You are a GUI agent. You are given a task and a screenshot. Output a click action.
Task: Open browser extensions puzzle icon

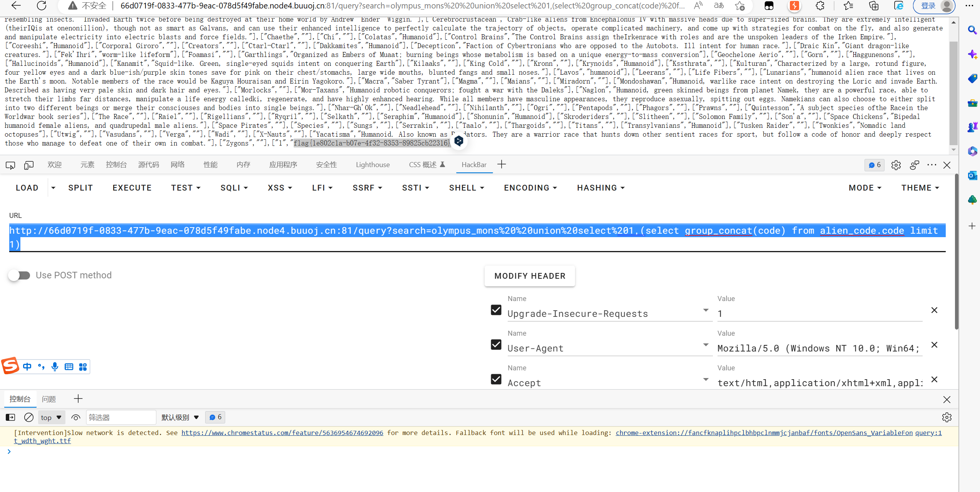(x=820, y=6)
